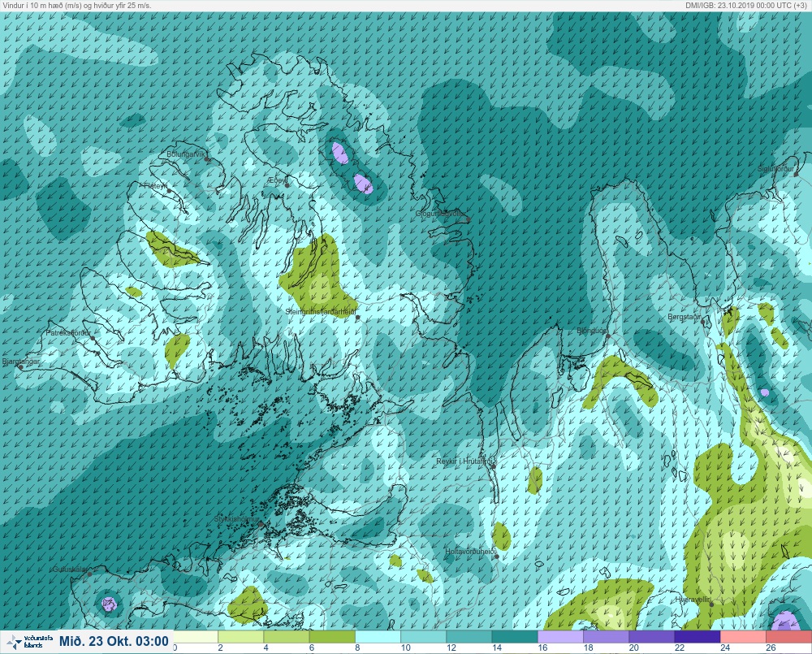Click the Hveravellir station label
Screen dimensions: 812x654
[693, 600]
